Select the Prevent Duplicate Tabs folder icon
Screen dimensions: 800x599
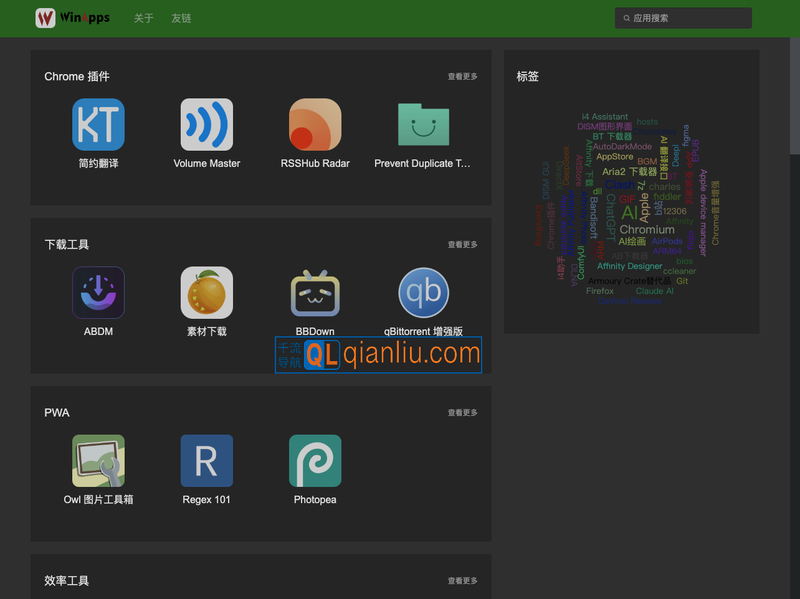423,125
